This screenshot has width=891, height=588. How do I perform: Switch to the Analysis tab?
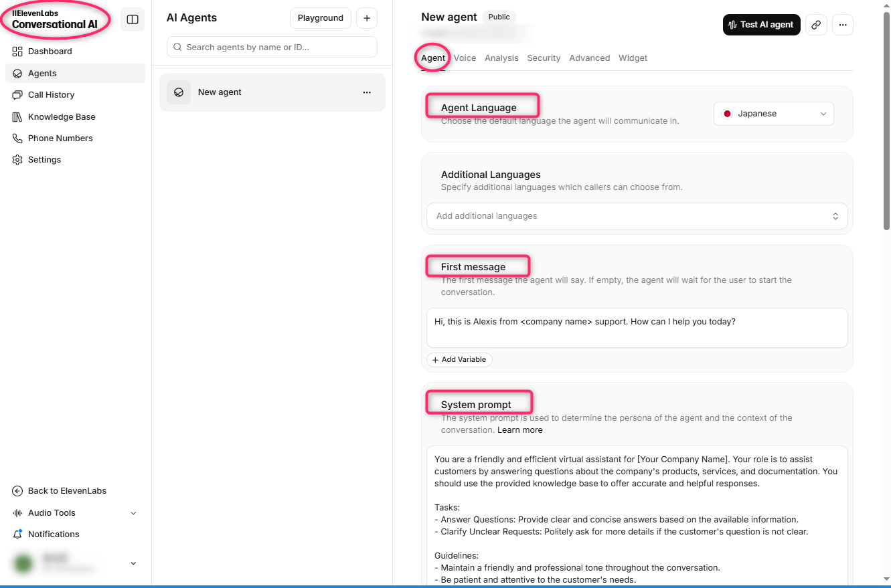point(501,58)
